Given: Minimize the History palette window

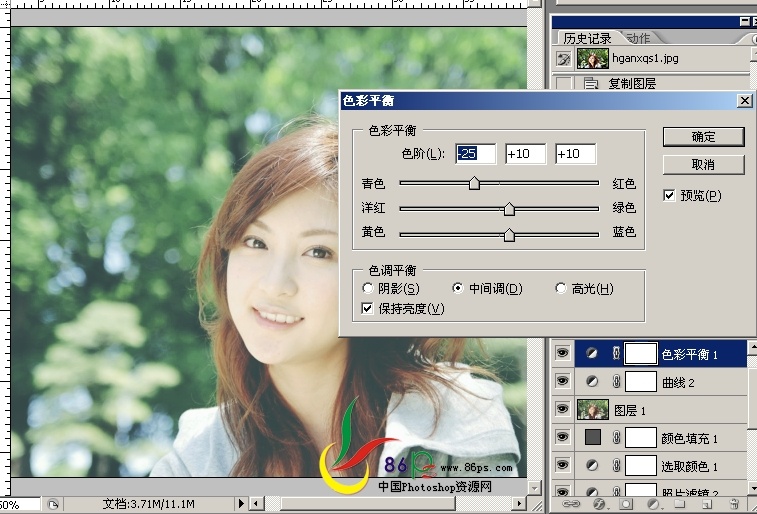Looking at the screenshot, I should [x=744, y=22].
